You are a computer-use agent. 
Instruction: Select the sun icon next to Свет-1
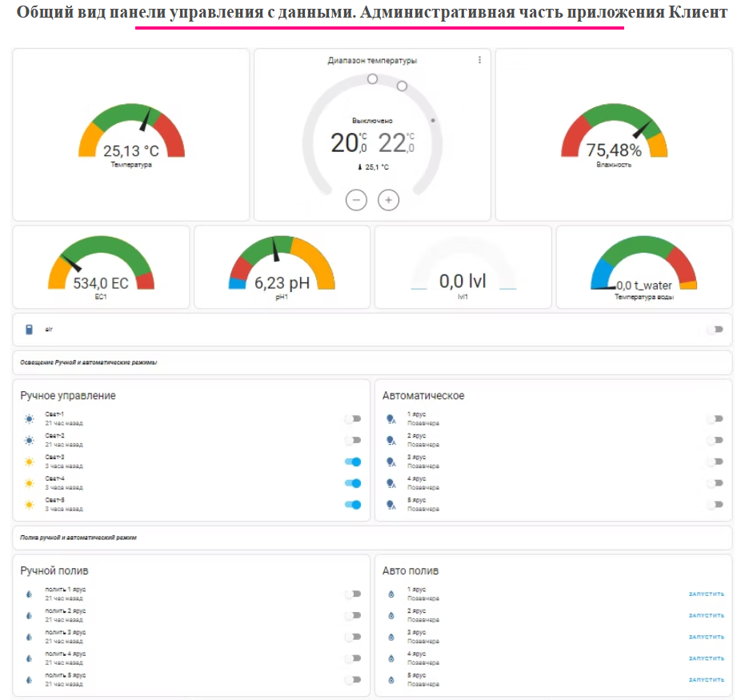[x=29, y=417]
